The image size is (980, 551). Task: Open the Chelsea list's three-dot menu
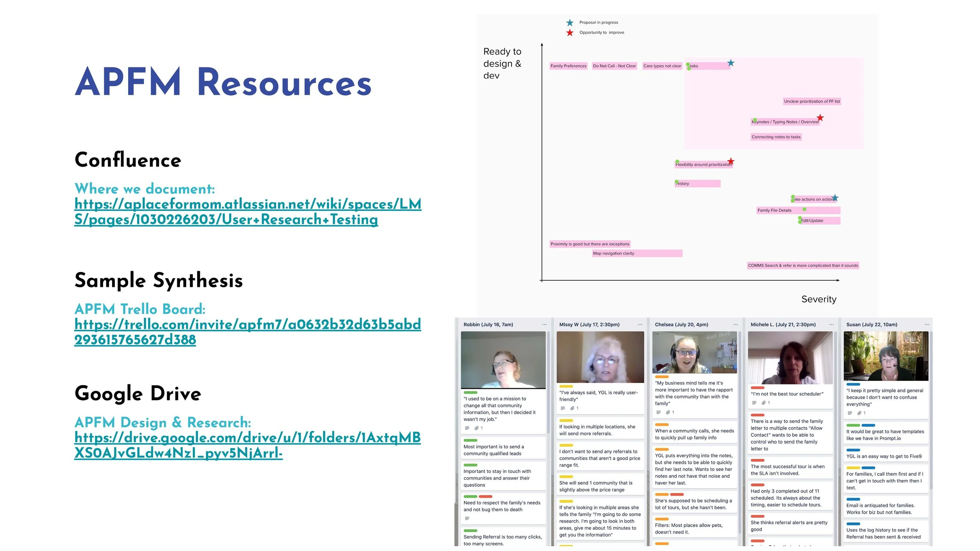click(x=735, y=324)
